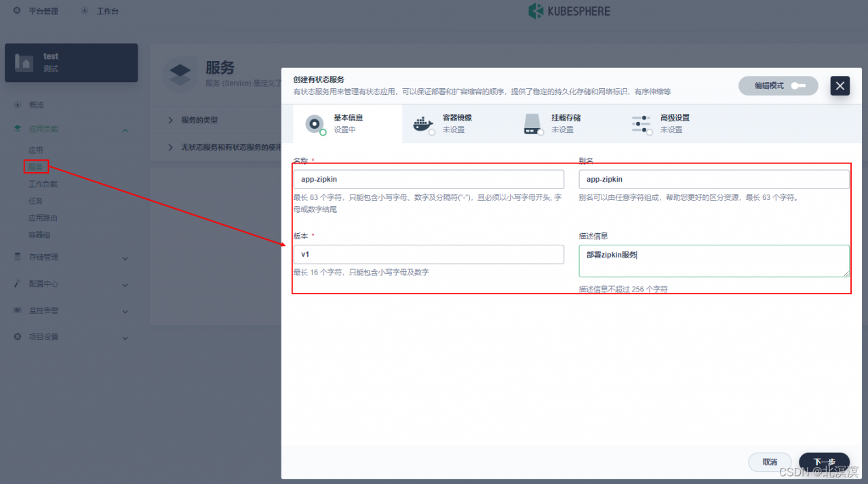Image resolution: width=868 pixels, height=484 pixels.
Task: Select jobs in the sidebar
Action: pos(35,201)
